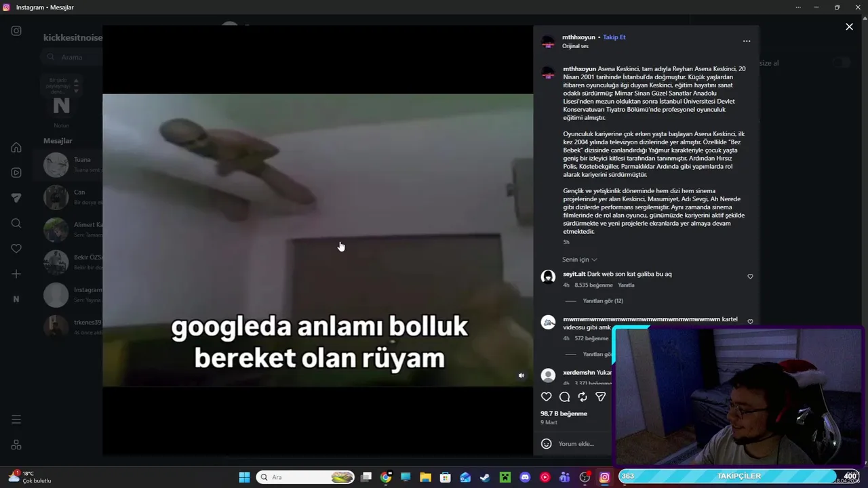Open the 98,7 B beğenme likes list
The image size is (868, 488).
tap(564, 413)
